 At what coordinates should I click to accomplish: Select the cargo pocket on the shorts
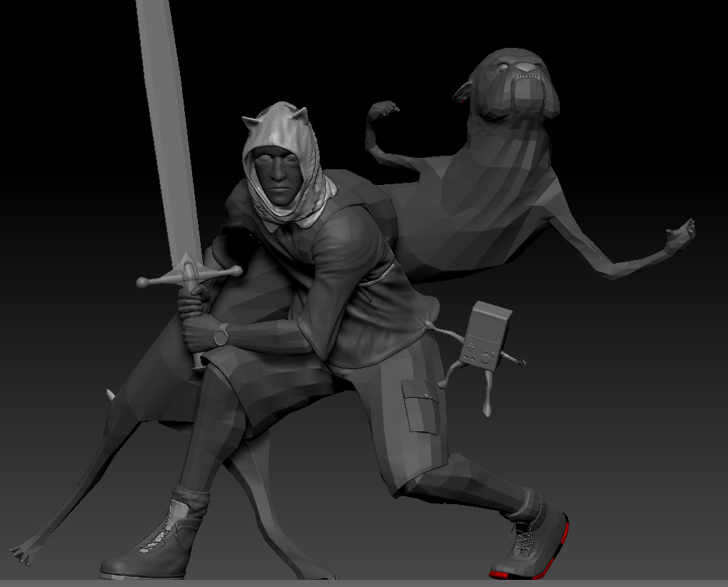(420, 407)
